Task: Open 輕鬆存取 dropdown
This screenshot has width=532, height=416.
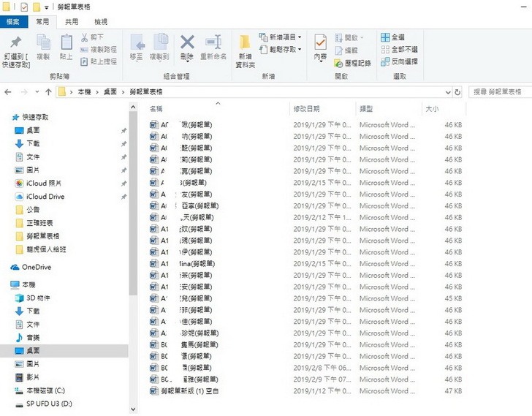Action: click(x=281, y=50)
